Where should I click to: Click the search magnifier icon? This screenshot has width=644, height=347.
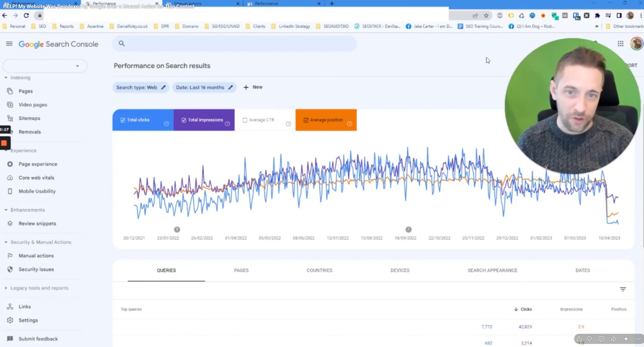pyautogui.click(x=122, y=44)
